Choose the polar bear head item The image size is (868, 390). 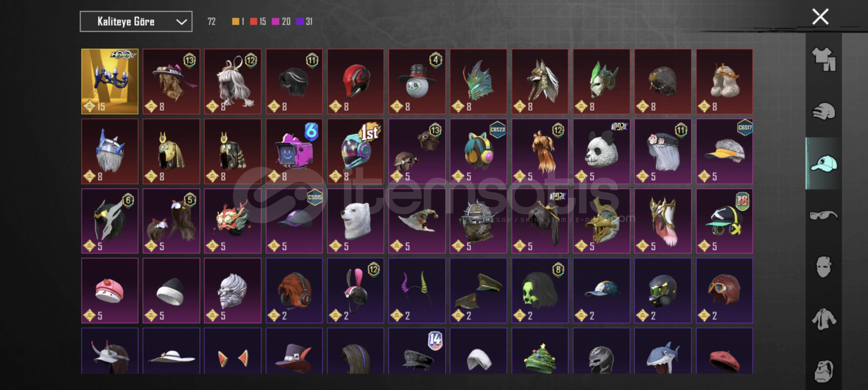click(356, 221)
